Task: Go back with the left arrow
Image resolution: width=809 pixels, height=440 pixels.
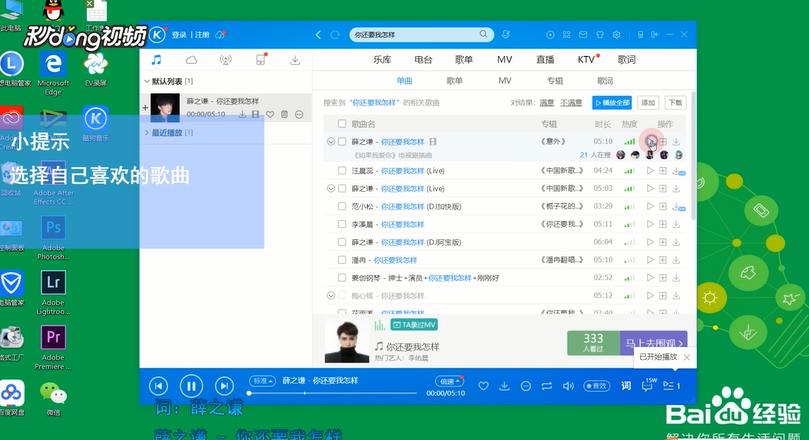Action: tap(318, 35)
